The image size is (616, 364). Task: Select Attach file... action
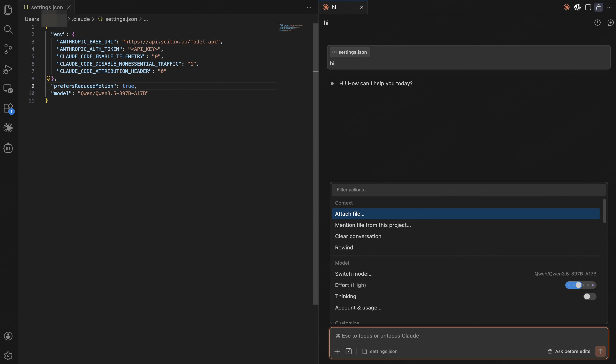click(x=466, y=214)
